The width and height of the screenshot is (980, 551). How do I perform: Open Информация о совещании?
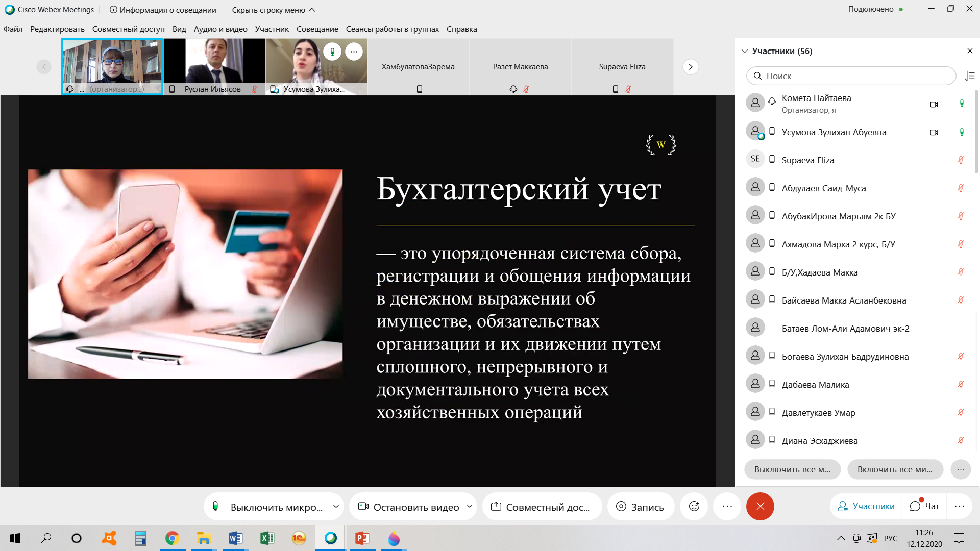click(x=163, y=10)
